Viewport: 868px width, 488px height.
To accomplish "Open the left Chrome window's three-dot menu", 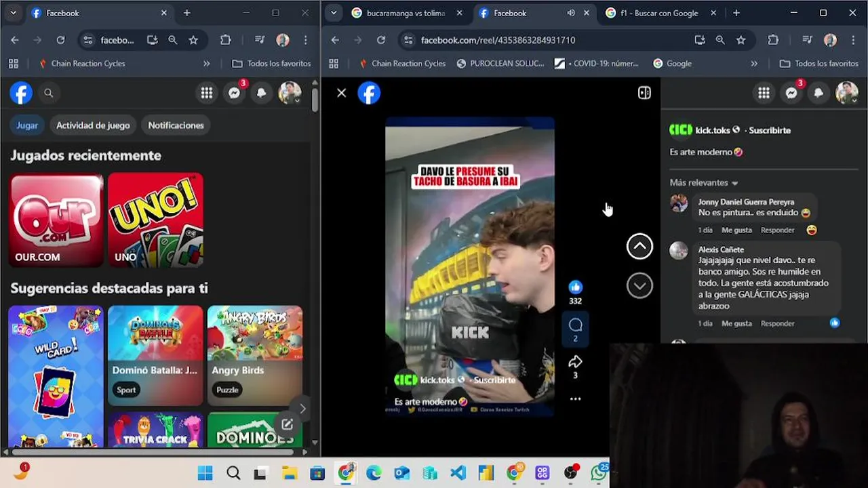I will coord(306,40).
